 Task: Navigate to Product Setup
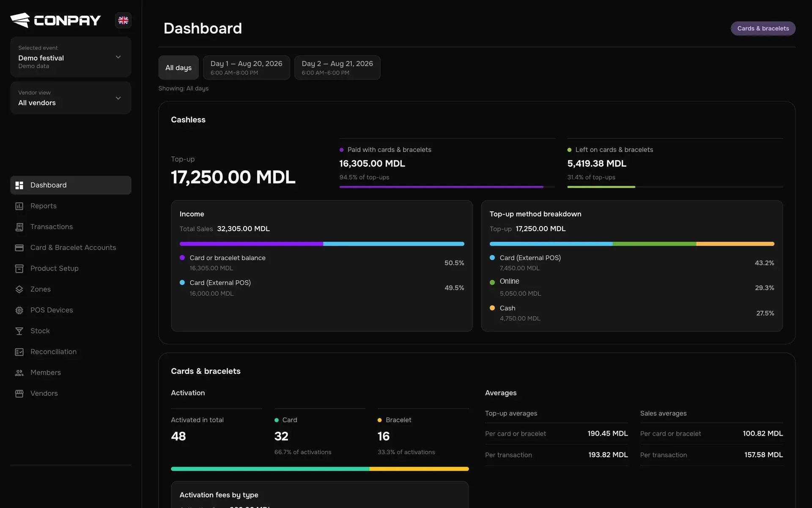[71, 268]
